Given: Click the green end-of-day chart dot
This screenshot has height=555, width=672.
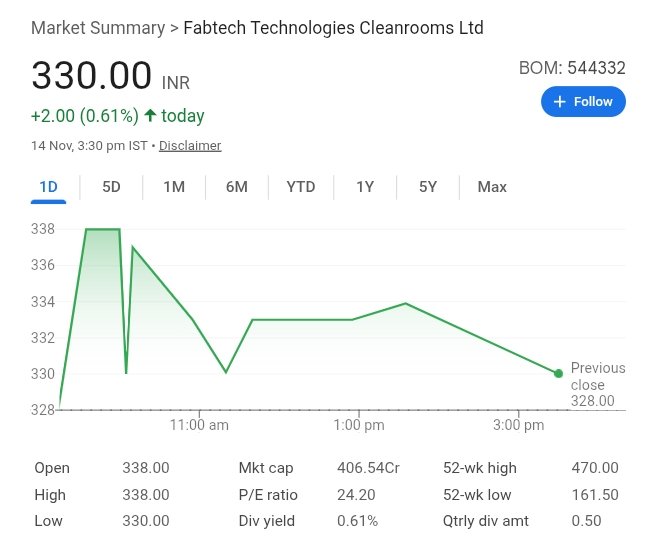Looking at the screenshot, I should (x=558, y=373).
